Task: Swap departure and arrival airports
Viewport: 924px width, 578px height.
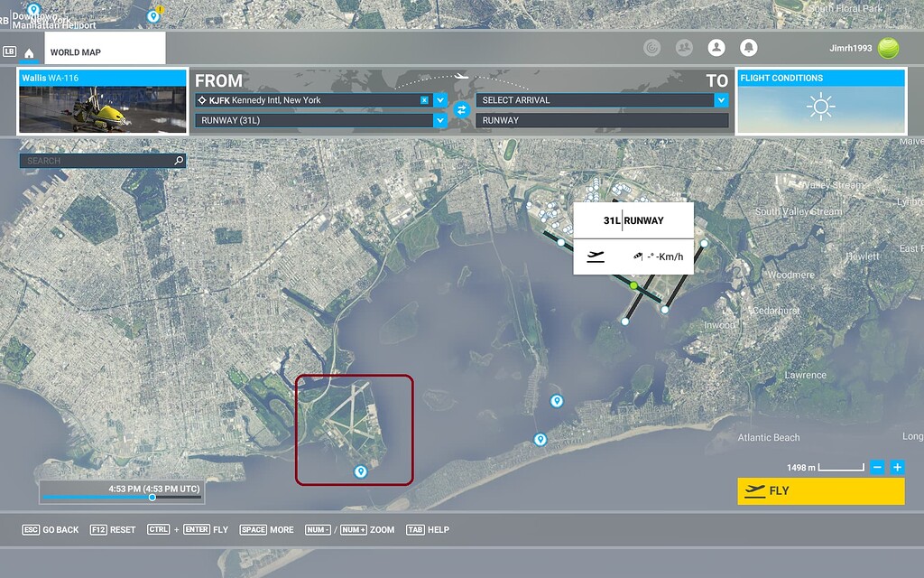Action: pos(462,110)
